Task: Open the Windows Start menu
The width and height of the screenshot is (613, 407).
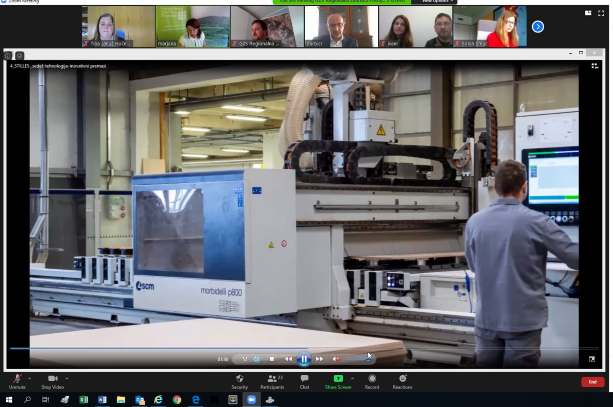Action: point(9,400)
